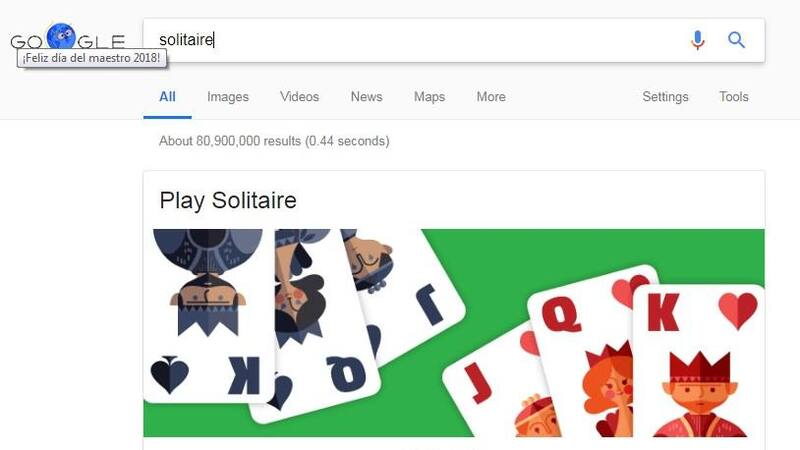Select the All results tab
Image resolution: width=800 pixels, height=450 pixels.
pos(167,96)
